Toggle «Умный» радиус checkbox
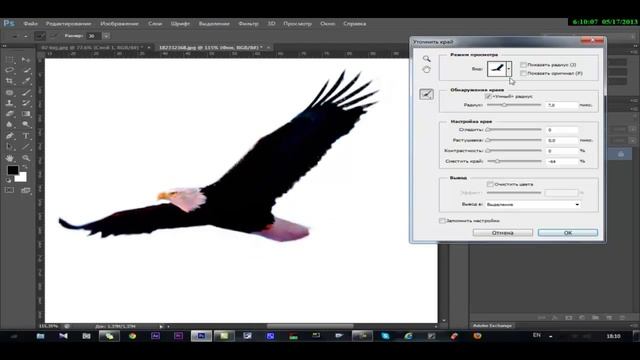Image resolution: width=640 pixels, height=360 pixels. click(x=488, y=97)
